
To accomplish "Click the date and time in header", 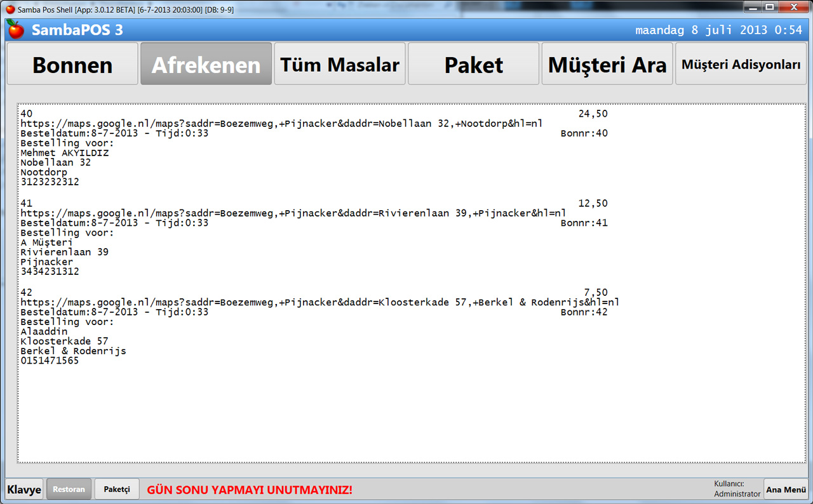I will 718,30.
